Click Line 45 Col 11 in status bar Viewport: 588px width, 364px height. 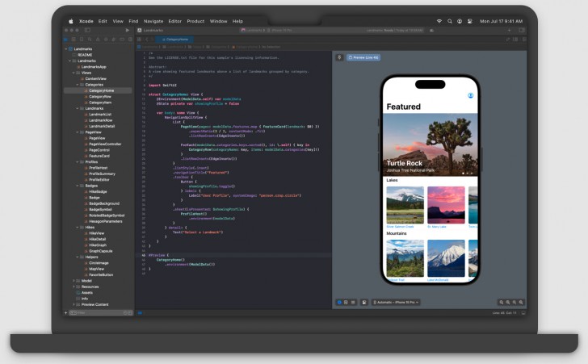click(504, 312)
